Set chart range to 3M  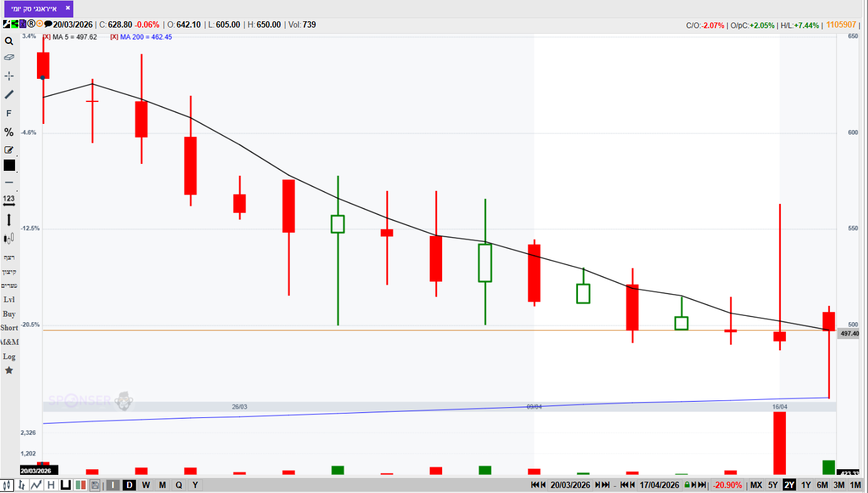coord(839,485)
